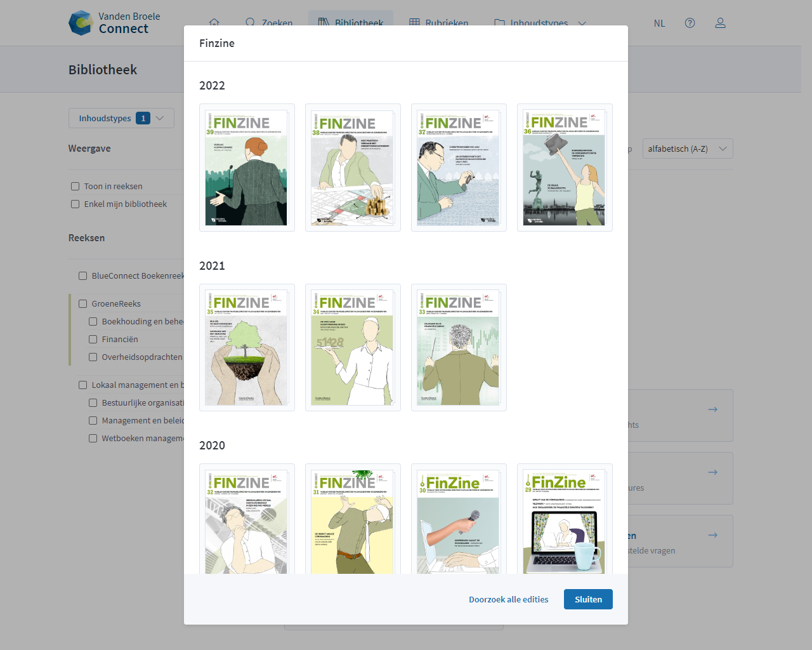
Task: Expand the Inhoudstypes filter dropdown
Action: tap(121, 118)
